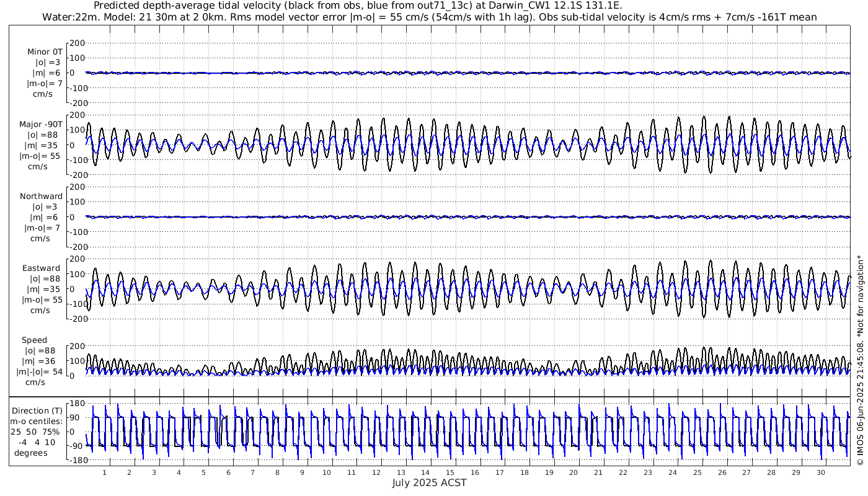Click the 'Minor 0T' panel label
Image resolution: width=868 pixels, height=496 pixels.
(45, 52)
